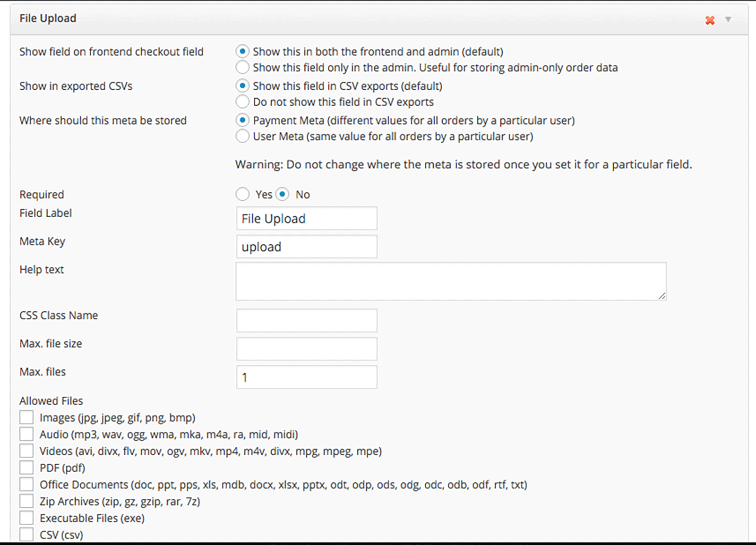Focus the Field Label input box

pos(307,218)
